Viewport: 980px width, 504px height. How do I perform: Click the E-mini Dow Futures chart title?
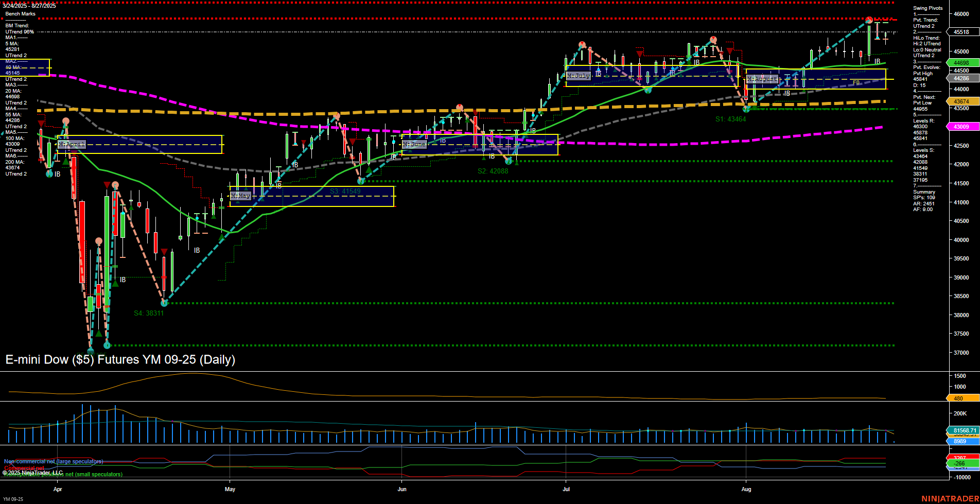tap(120, 359)
